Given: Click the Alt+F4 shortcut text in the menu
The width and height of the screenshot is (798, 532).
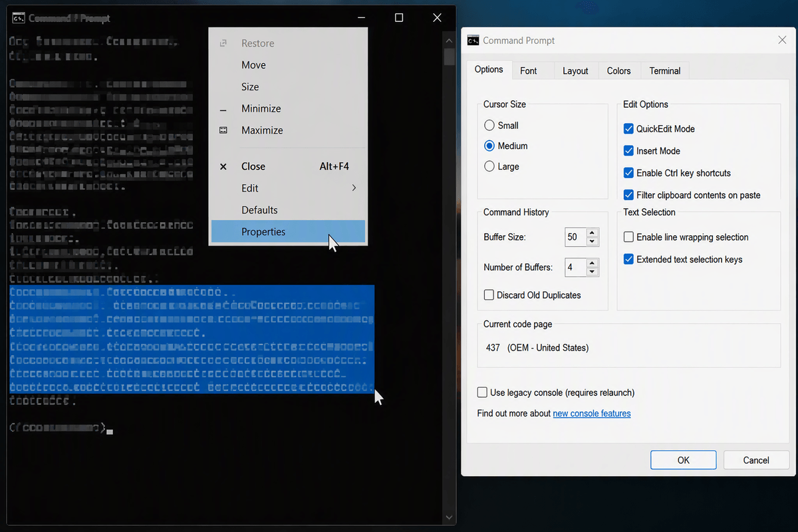Looking at the screenshot, I should tap(334, 166).
